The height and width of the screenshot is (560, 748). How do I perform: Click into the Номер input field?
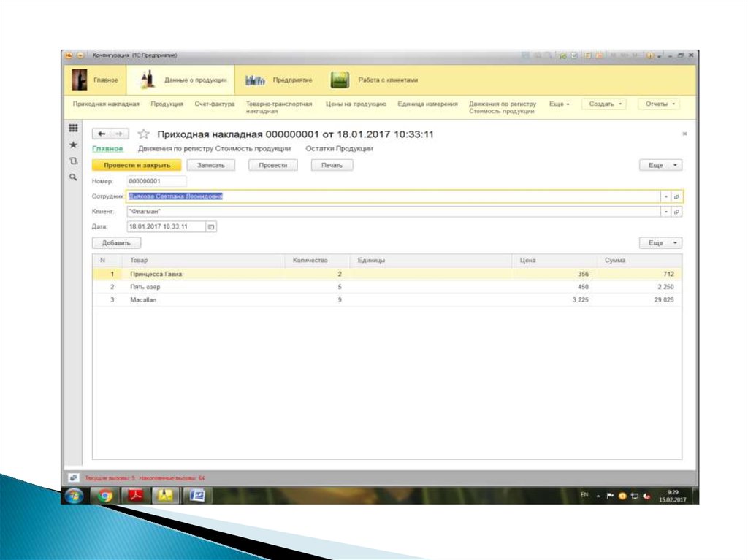(x=156, y=181)
